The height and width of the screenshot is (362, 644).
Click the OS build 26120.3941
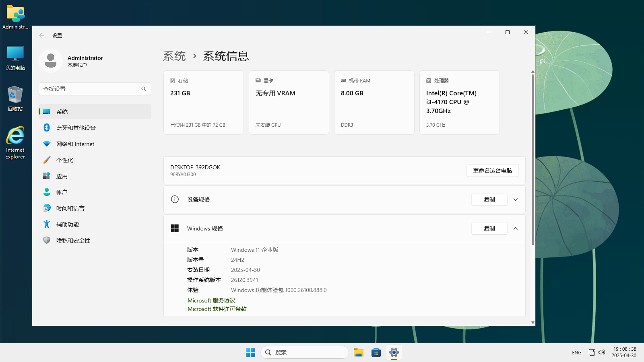tap(244, 280)
